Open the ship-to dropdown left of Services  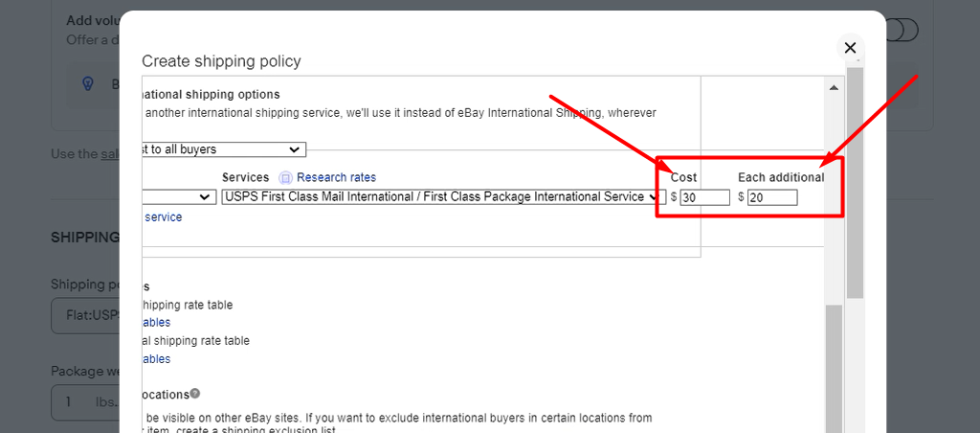tap(179, 197)
